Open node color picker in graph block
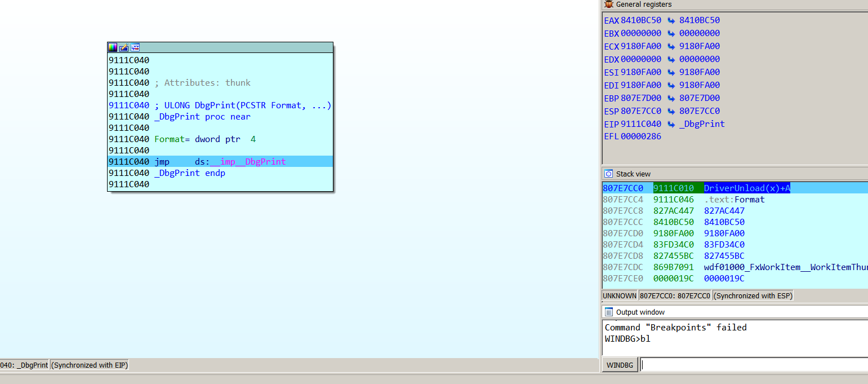Screen dimensions: 868x384 tap(113, 48)
